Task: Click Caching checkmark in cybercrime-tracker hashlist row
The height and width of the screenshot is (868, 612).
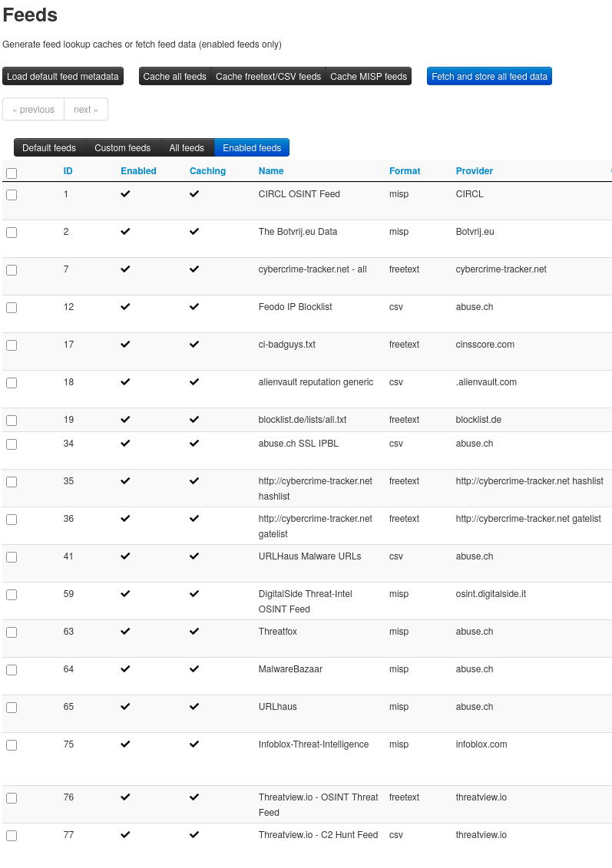Action: (x=194, y=481)
